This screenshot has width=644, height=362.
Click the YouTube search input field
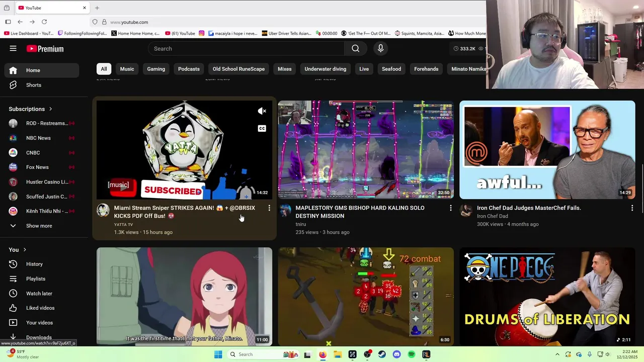point(246,48)
